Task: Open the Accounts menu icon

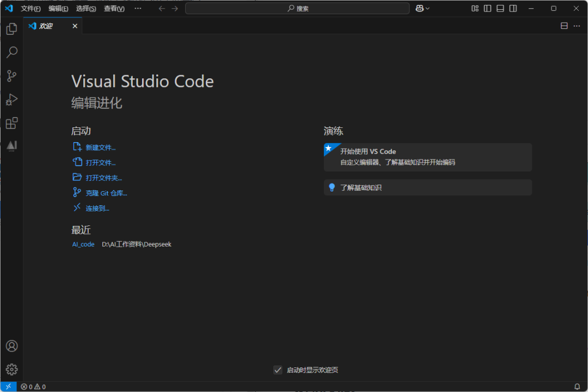Action: (x=11, y=346)
